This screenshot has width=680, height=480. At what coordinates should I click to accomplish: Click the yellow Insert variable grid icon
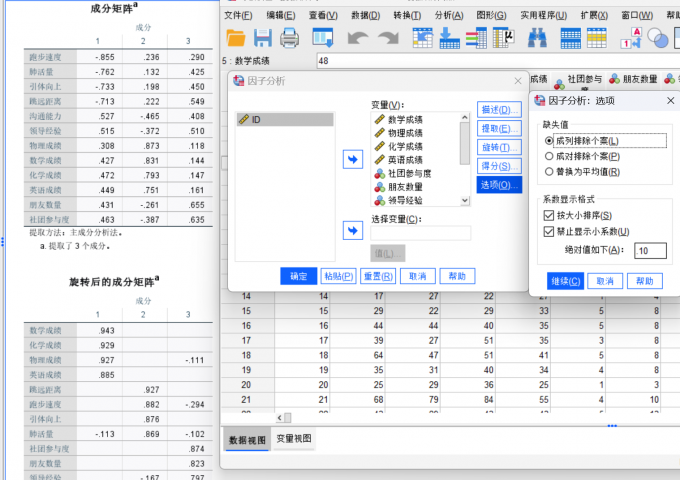coord(597,38)
